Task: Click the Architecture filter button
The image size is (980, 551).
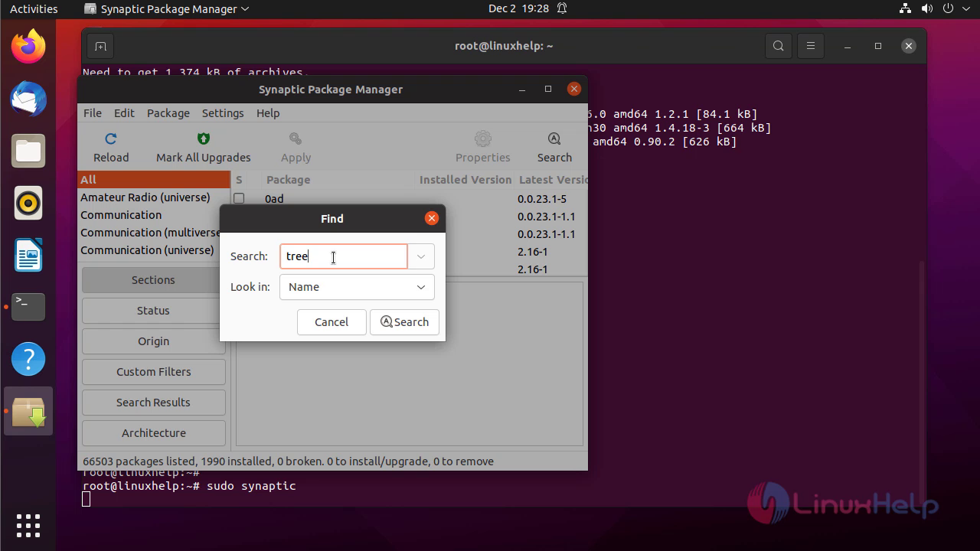Action: 153,433
